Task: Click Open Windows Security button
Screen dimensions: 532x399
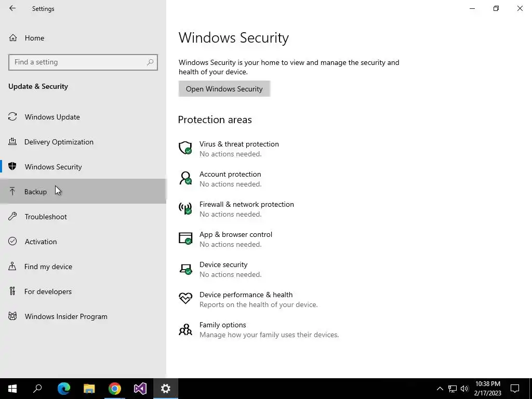Action: pyautogui.click(x=224, y=88)
